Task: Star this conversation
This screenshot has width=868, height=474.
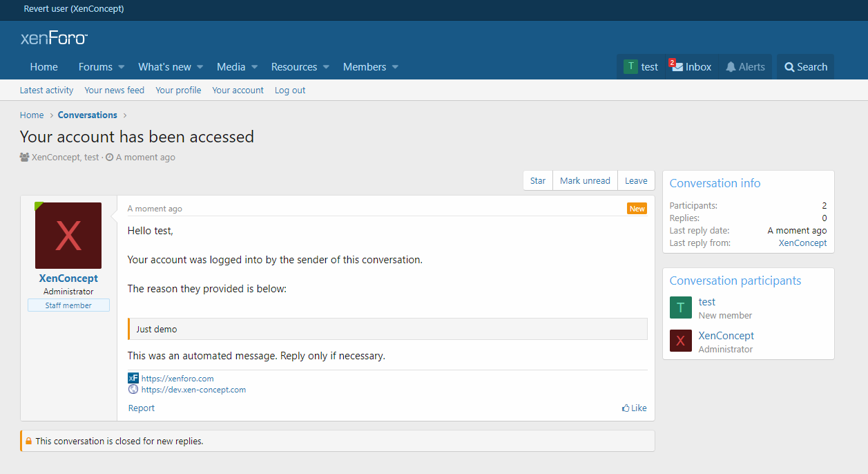Action: click(538, 180)
